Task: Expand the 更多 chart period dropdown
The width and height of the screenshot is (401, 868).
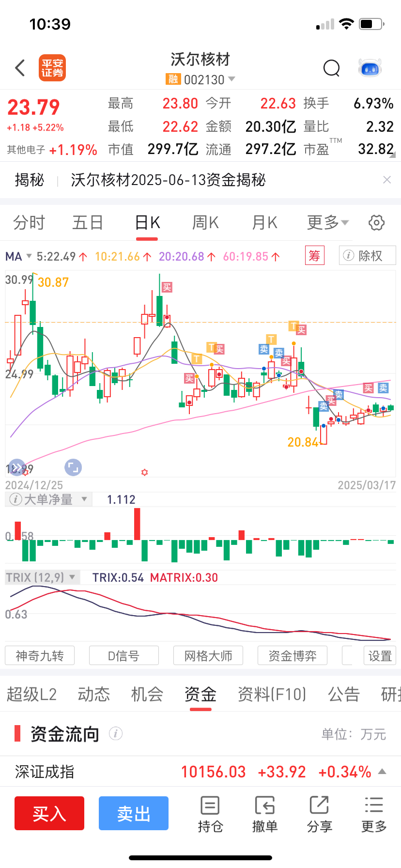Action: tap(328, 223)
